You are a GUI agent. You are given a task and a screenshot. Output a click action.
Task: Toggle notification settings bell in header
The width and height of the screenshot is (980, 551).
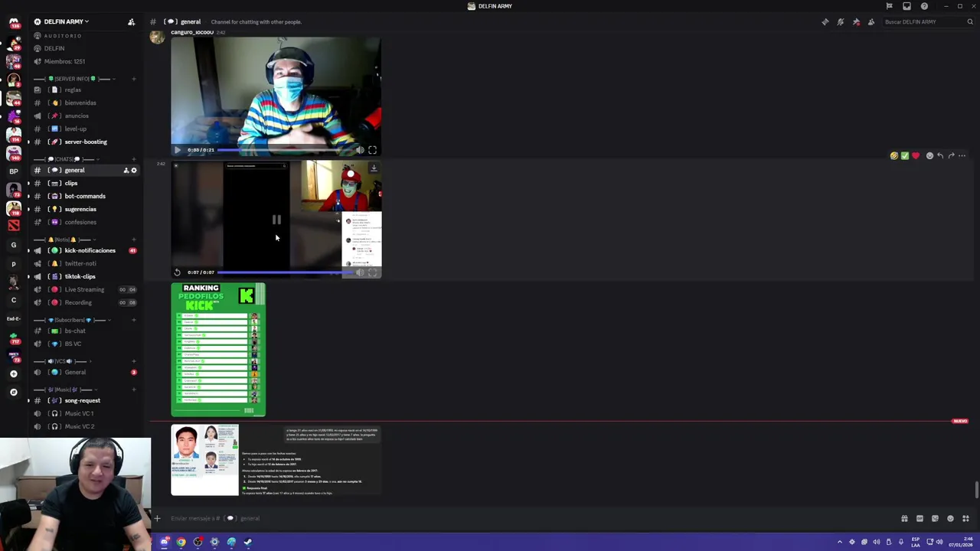841,21
